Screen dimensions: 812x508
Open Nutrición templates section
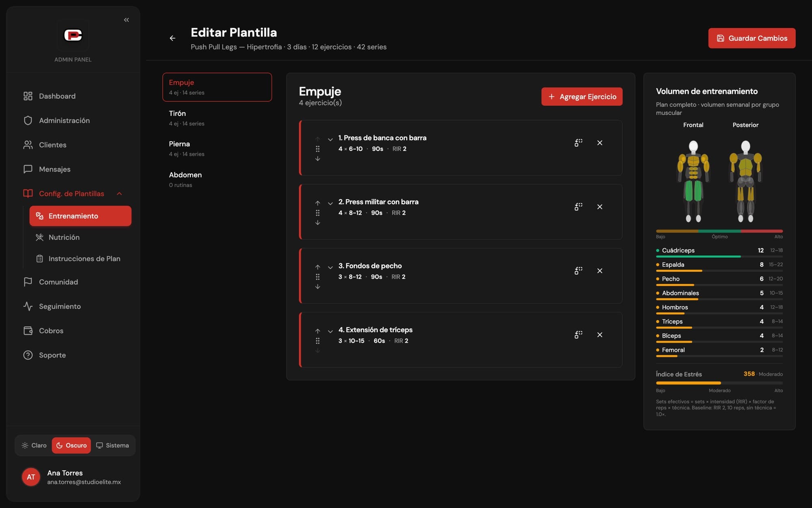[x=80, y=237]
